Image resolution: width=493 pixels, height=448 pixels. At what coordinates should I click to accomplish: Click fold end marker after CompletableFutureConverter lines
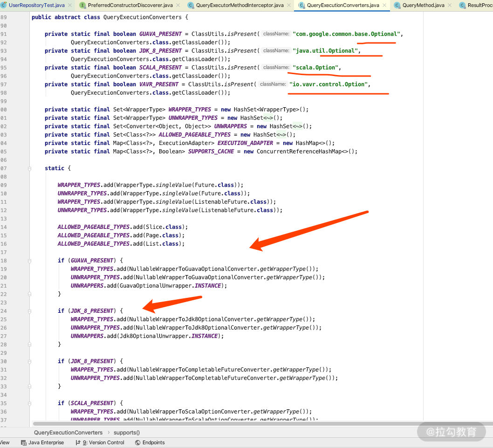click(x=29, y=386)
